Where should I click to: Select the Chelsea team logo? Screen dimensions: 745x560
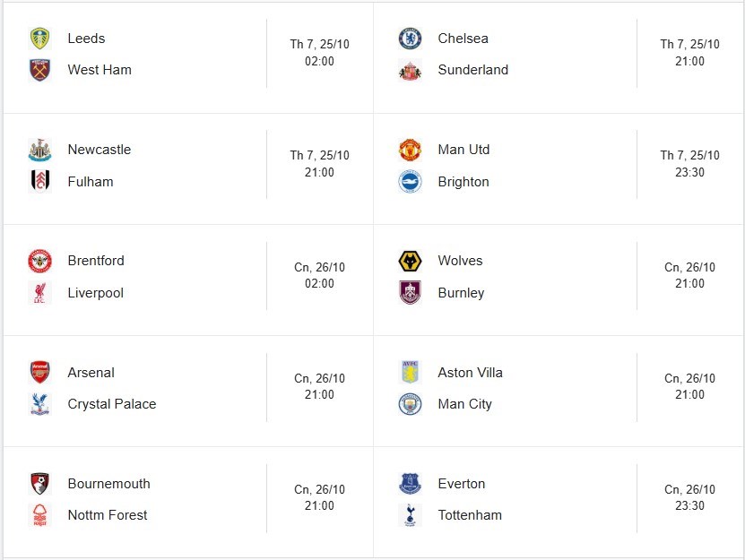[410, 39]
